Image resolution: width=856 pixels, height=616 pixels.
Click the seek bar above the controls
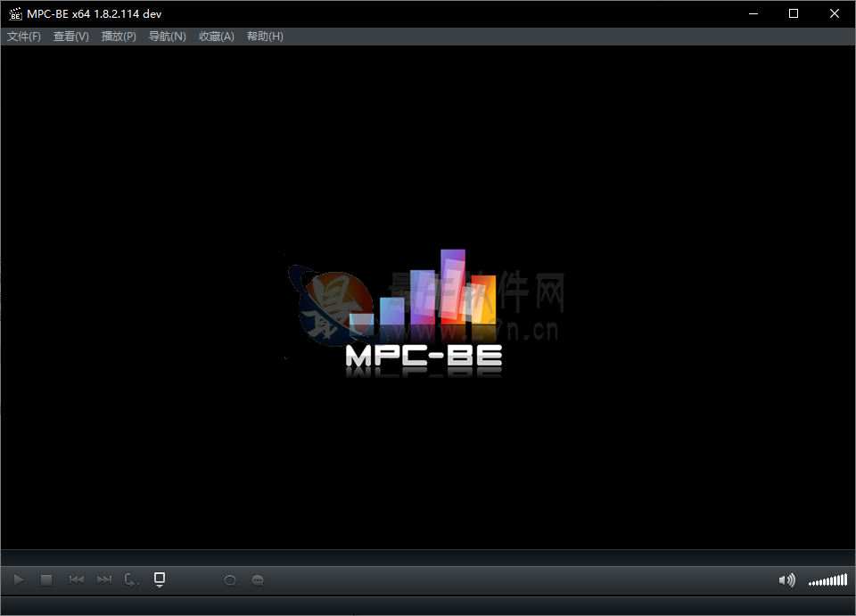click(x=428, y=558)
